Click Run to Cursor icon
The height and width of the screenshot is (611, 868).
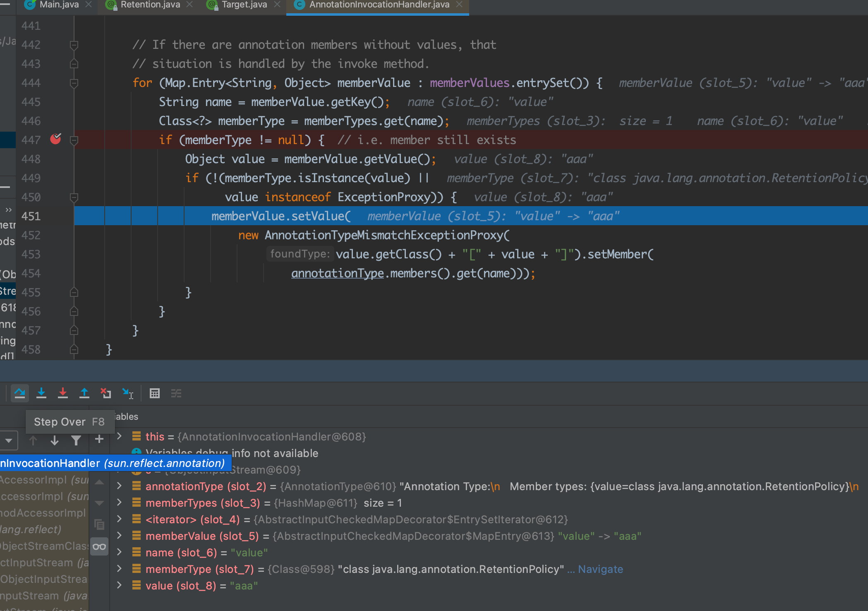[x=127, y=393]
